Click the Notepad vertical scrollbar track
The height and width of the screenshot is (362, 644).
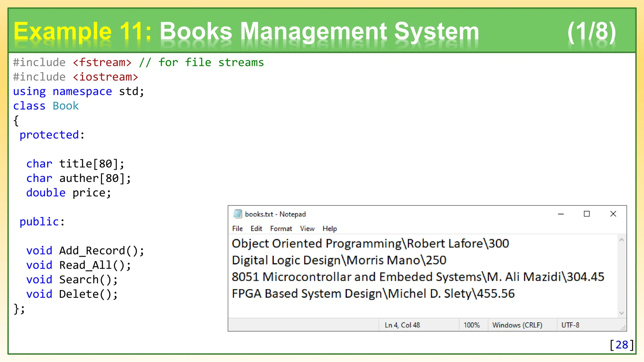[621, 277]
